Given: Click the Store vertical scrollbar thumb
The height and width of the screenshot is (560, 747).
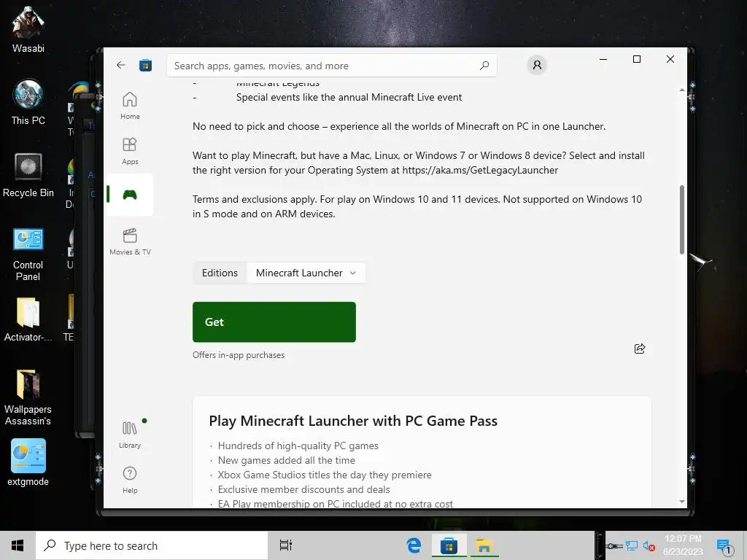Looking at the screenshot, I should tap(682, 219).
